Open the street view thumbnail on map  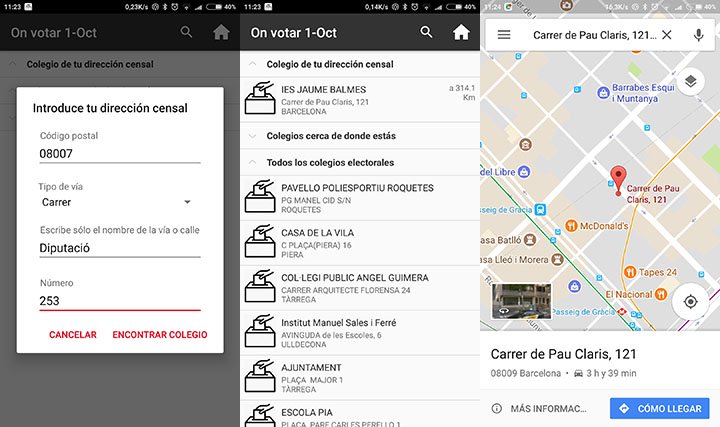tap(522, 301)
